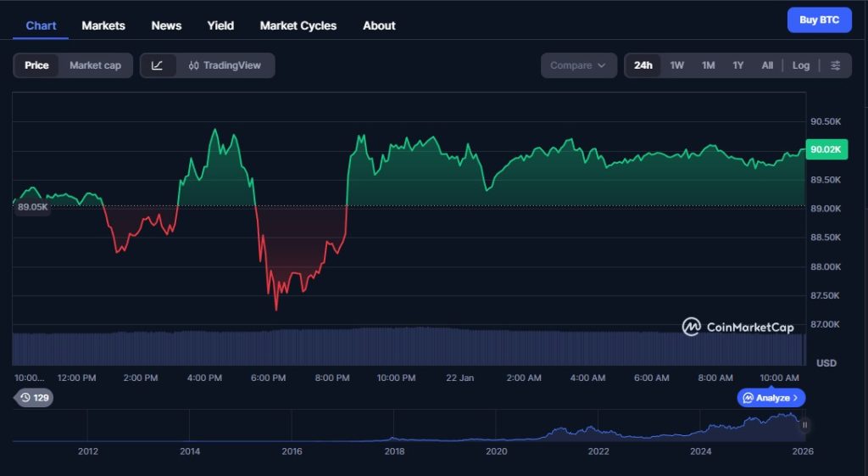Click the CoinMarketCap logo watermark

738,327
